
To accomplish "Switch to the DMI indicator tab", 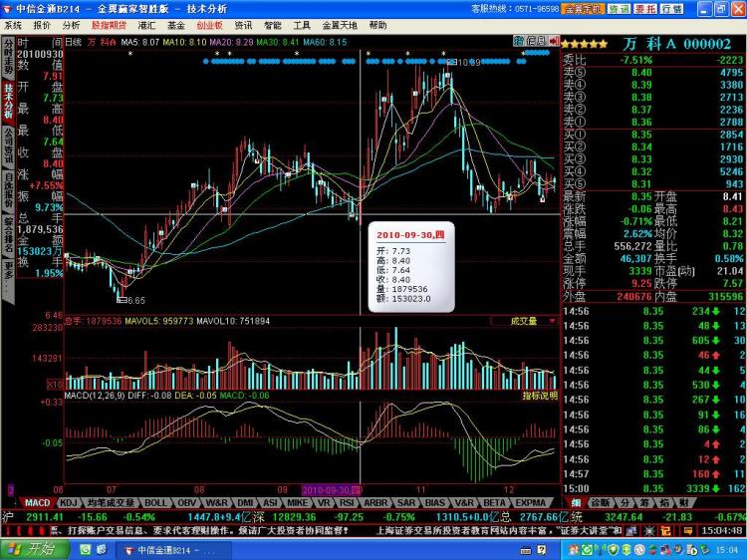I will [245, 503].
